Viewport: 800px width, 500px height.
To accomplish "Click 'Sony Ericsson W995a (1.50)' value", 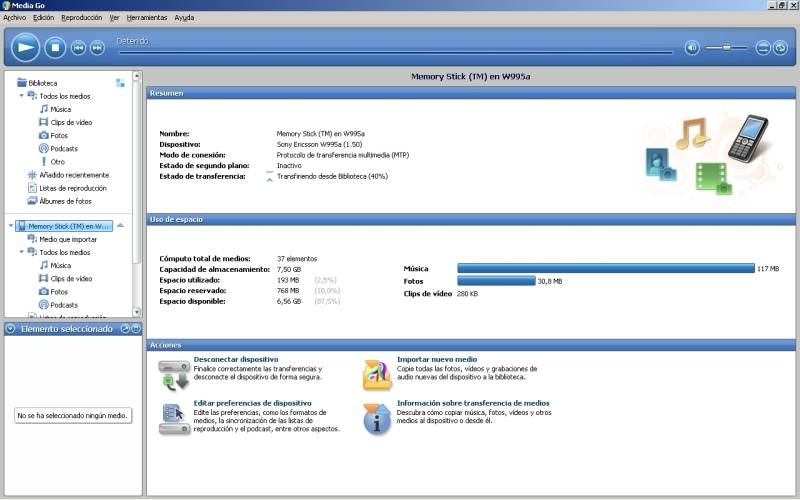I will pos(319,144).
